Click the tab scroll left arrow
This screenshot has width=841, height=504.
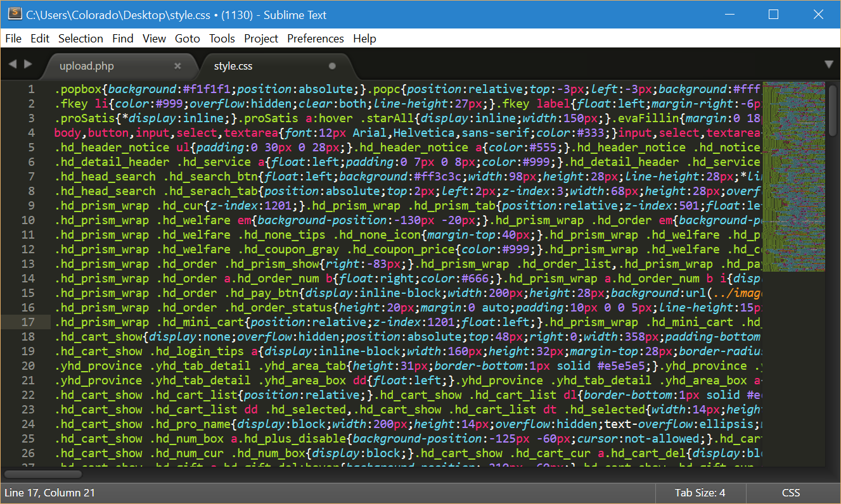tap(12, 64)
